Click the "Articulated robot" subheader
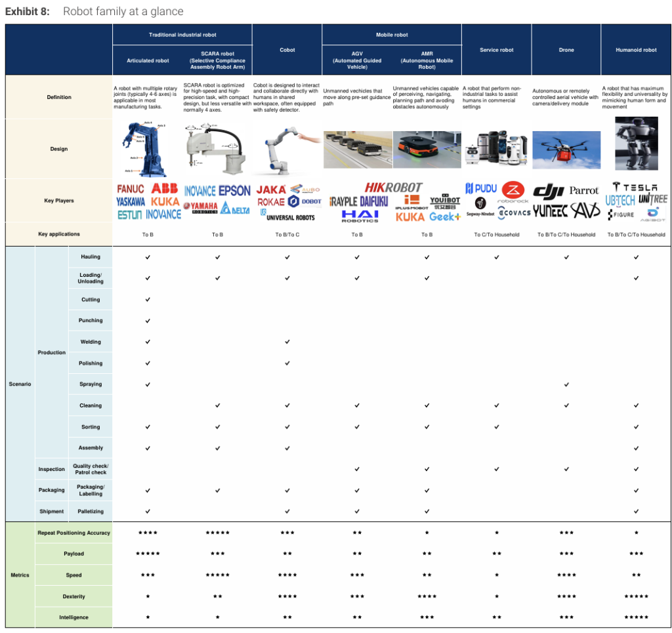The image size is (672, 633). [148, 60]
